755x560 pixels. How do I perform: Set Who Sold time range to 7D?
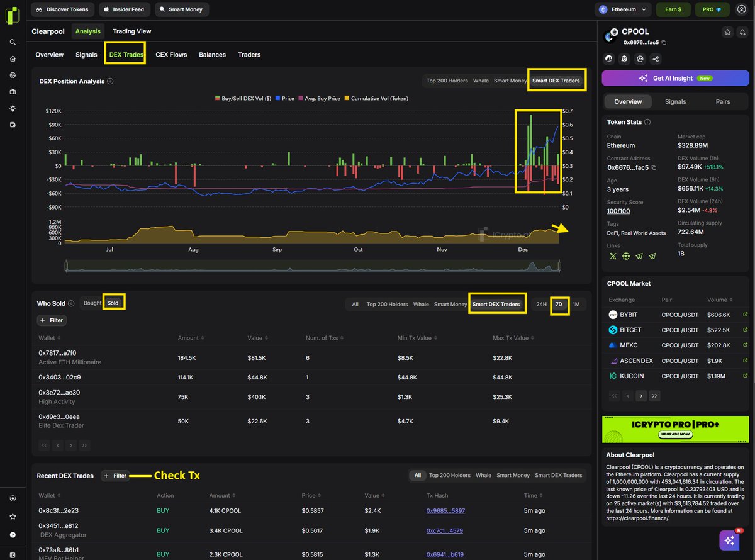click(559, 304)
